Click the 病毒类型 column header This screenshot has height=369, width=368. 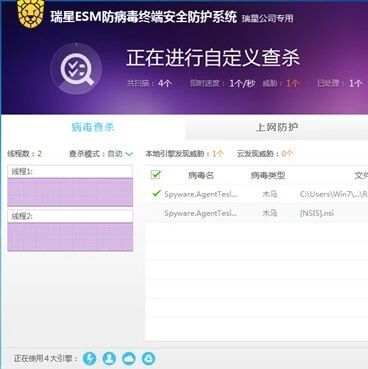click(x=268, y=175)
